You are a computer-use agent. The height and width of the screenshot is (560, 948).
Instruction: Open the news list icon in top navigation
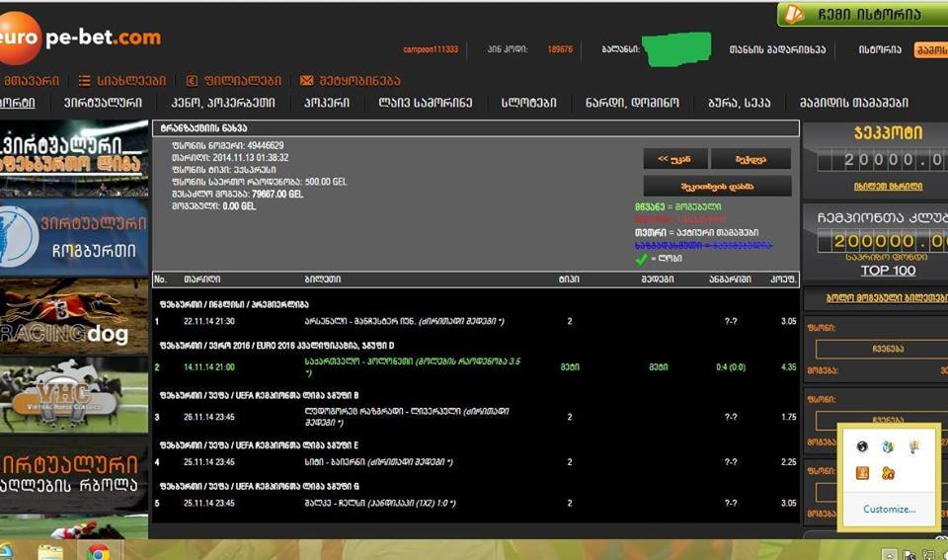(86, 80)
